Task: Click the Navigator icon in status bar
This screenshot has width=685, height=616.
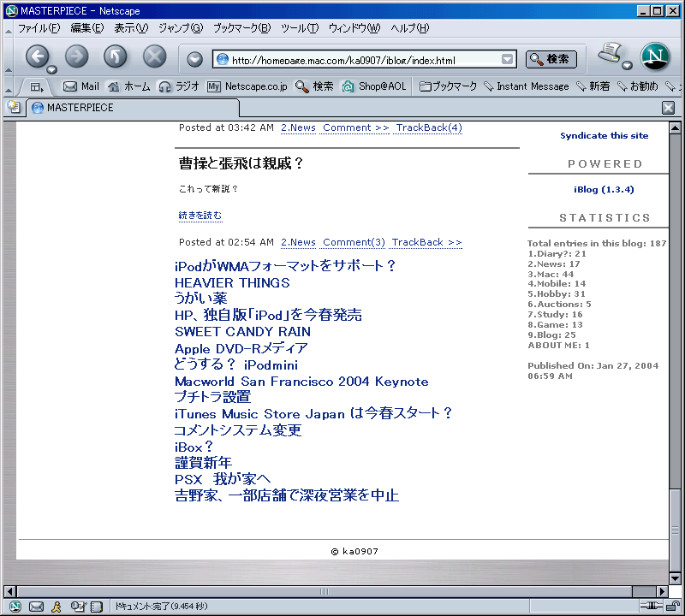Action: pyautogui.click(x=15, y=607)
